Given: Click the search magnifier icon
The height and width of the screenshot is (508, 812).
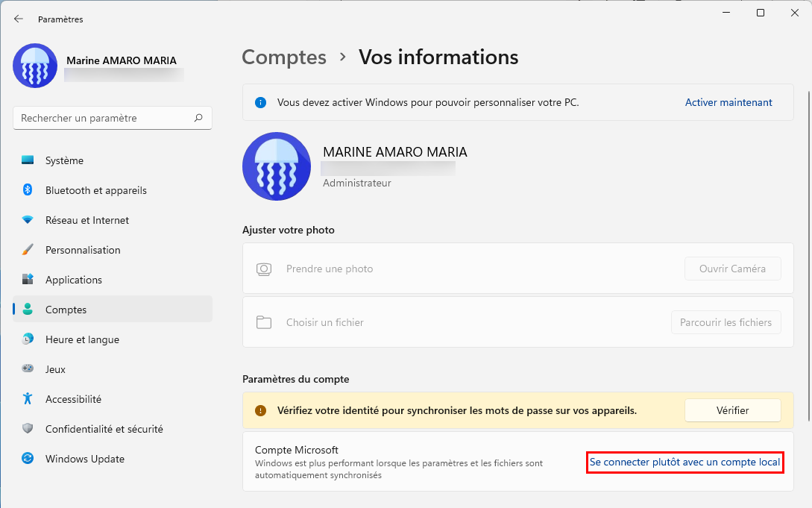Looking at the screenshot, I should 198,118.
